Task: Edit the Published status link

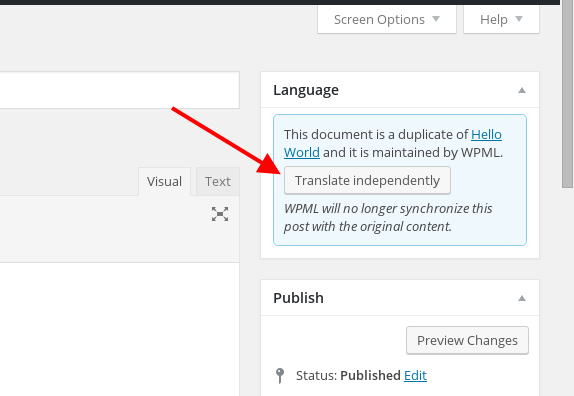Action: pos(415,376)
